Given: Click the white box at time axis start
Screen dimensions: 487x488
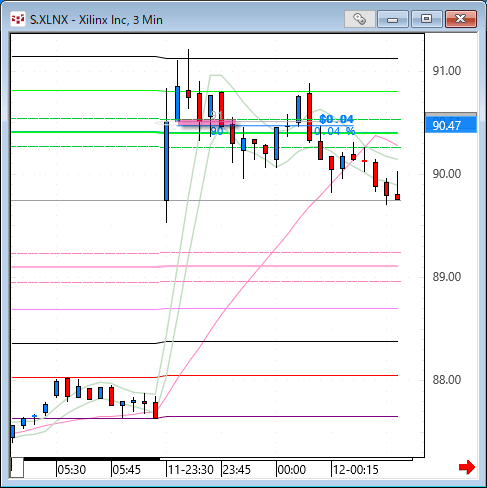Looking at the screenshot, I should pos(17,468).
